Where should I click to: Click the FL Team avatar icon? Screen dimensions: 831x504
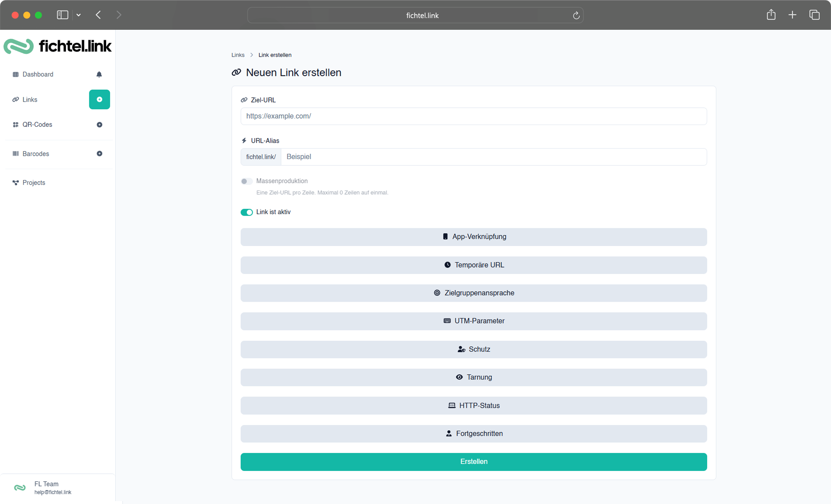pos(20,488)
